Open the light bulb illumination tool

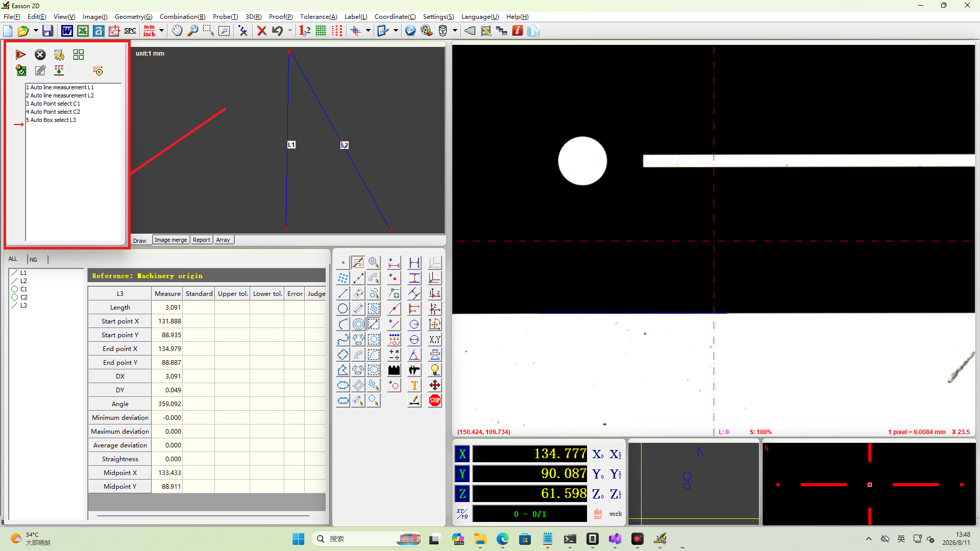click(435, 370)
